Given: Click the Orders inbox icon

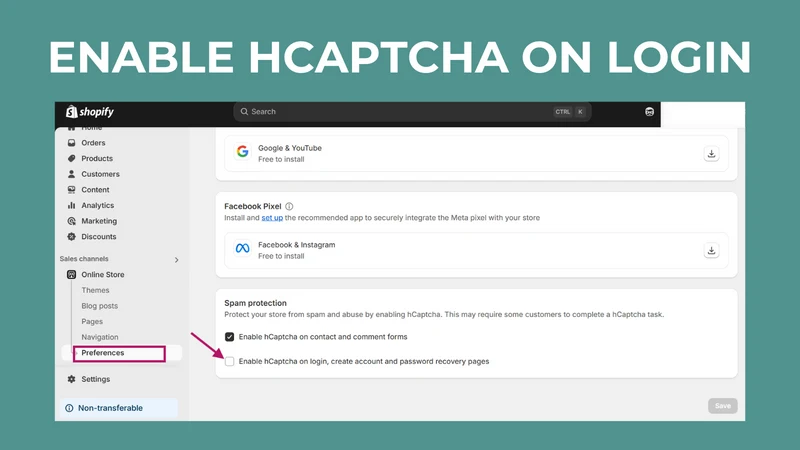Looking at the screenshot, I should pos(71,143).
